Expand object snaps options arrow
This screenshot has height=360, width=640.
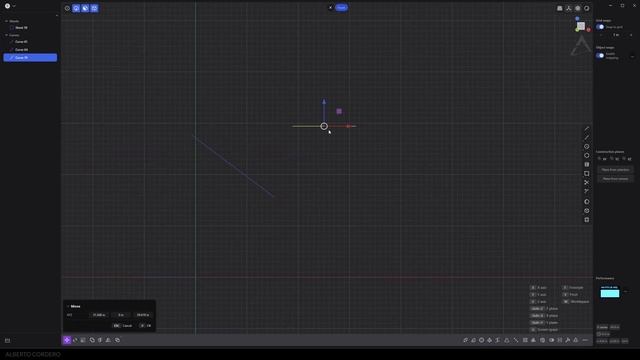point(632,56)
